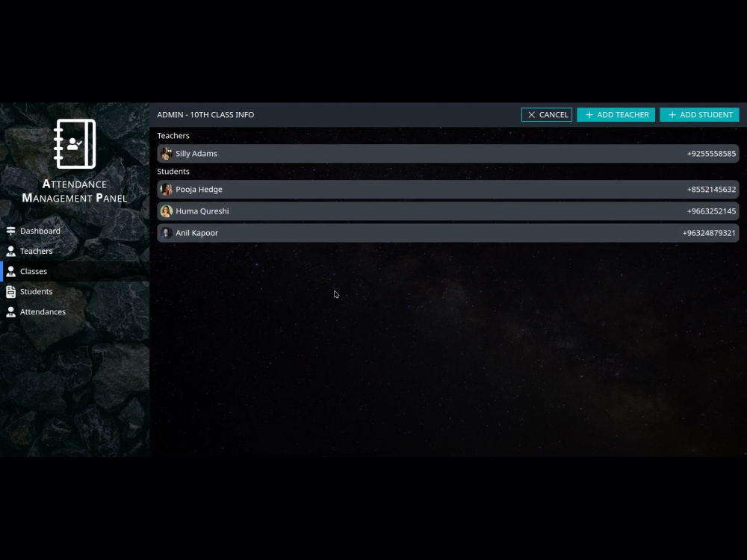The image size is (747, 560).
Task: Click the Attendance Management Panel title
Action: [75, 191]
